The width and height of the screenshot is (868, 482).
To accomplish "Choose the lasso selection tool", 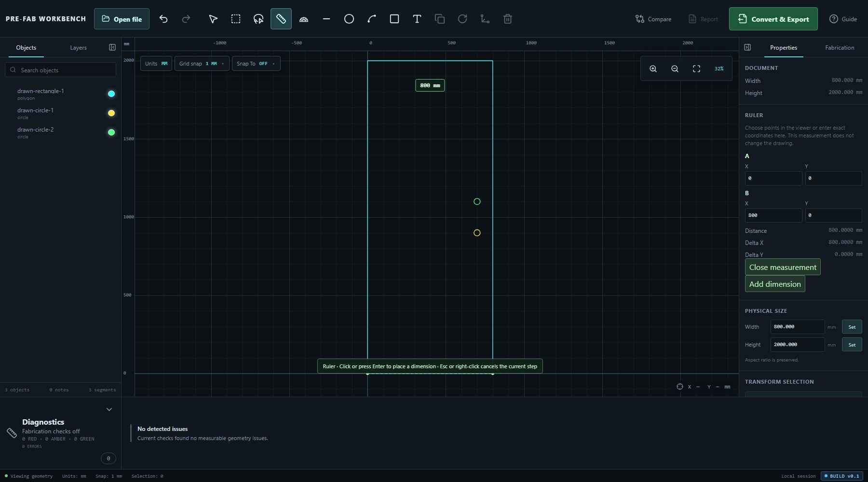I will click(258, 19).
